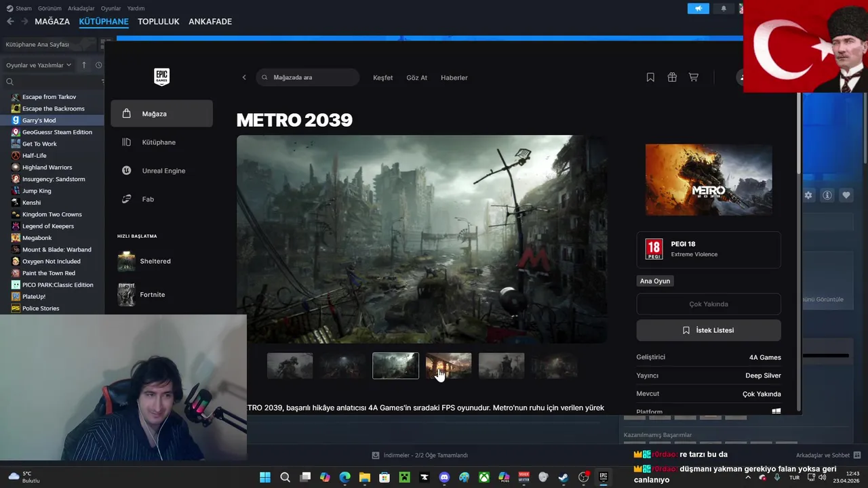Click Metro 2039 cover art image
Screen dimensions: 868x488
click(709, 180)
